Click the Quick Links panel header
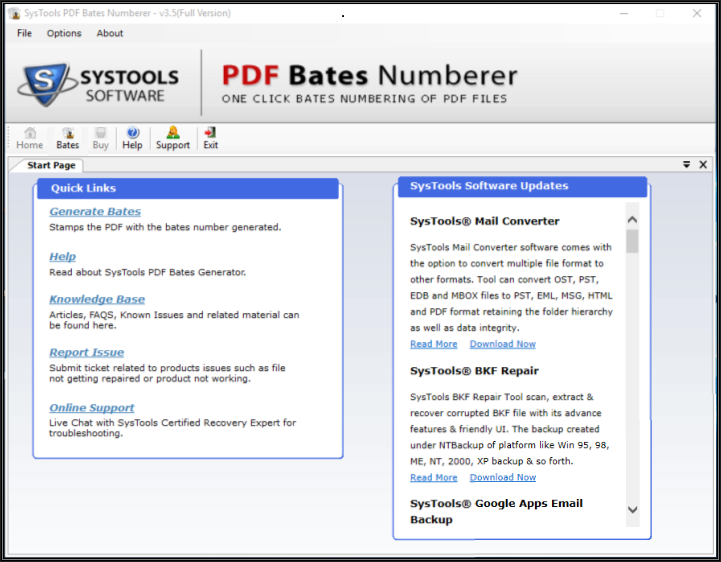 [188, 189]
